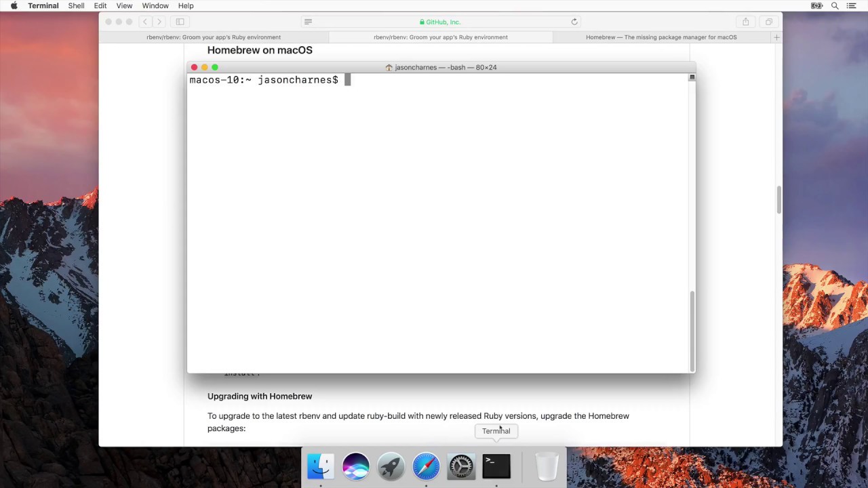The image size is (868, 488).
Task: Switch to the first rbenv/rbenv tab
Action: coord(214,37)
